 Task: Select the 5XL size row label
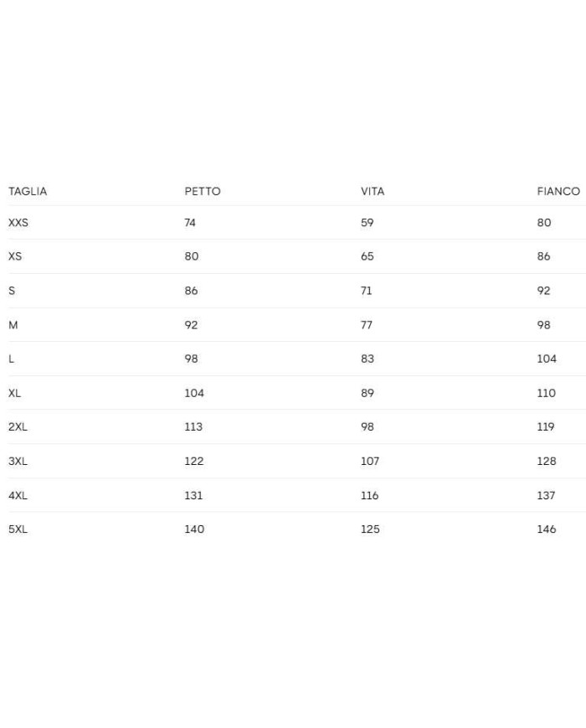pos(18,529)
